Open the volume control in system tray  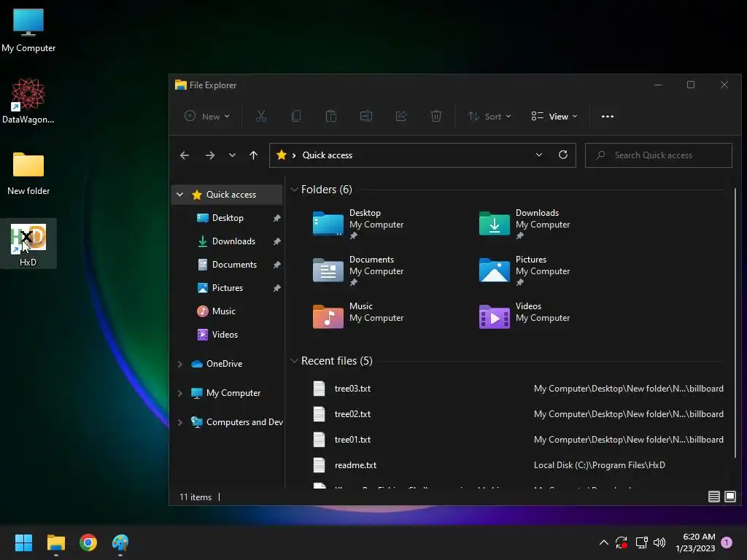(659, 542)
